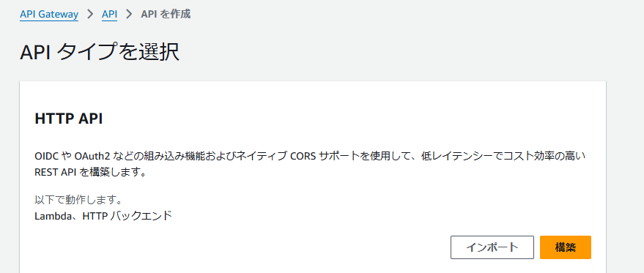Open the API Gateway breadcrumb link
The width and height of the screenshot is (644, 273).
tap(49, 15)
